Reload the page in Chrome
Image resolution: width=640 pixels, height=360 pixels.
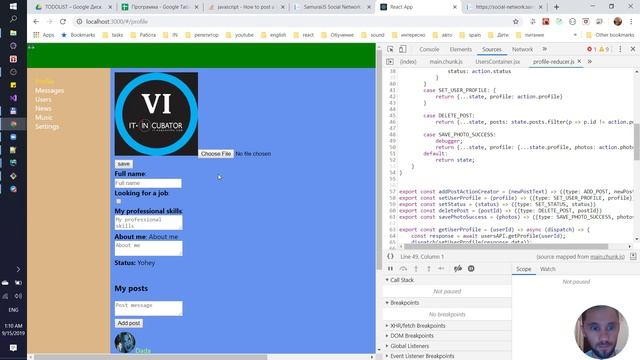point(62,22)
